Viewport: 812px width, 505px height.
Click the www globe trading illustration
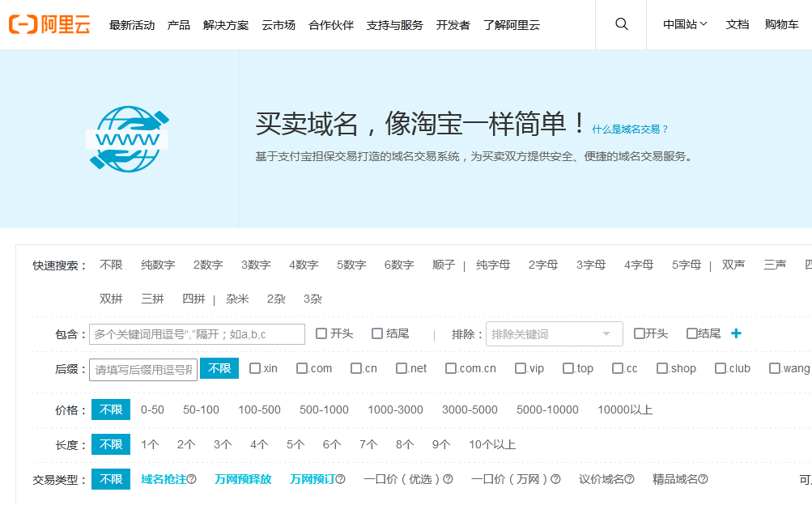tap(128, 139)
